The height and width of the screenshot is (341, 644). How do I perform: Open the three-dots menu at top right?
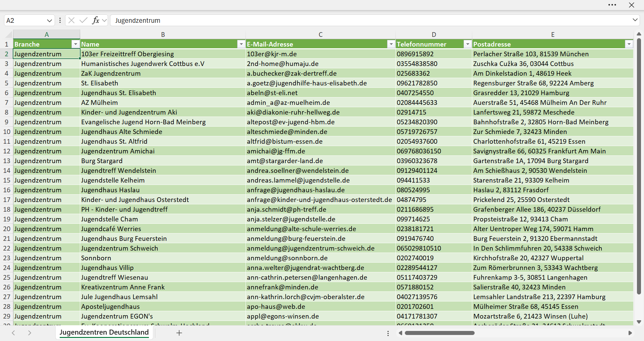pos(612,5)
